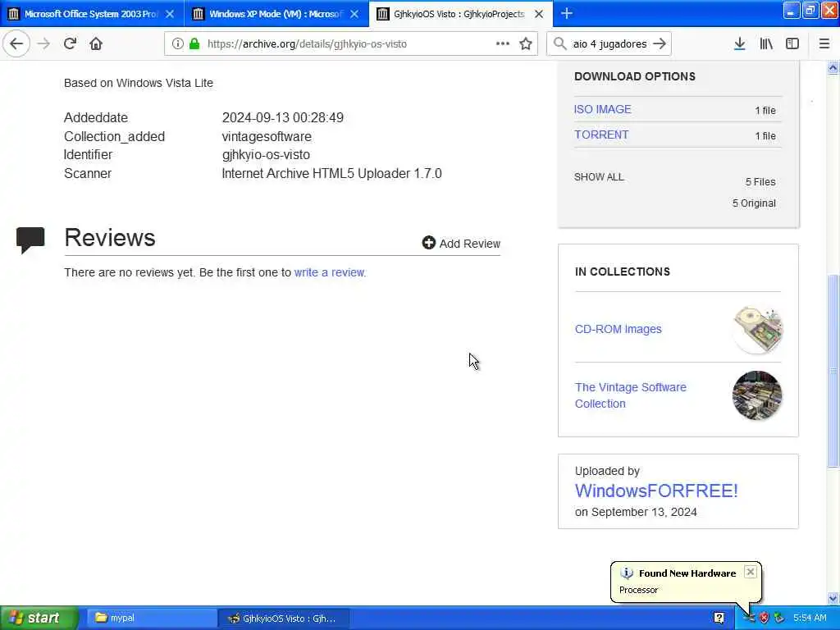Click GjhkyioOS Visto taskbar button
The image size is (840, 630).
284,618
